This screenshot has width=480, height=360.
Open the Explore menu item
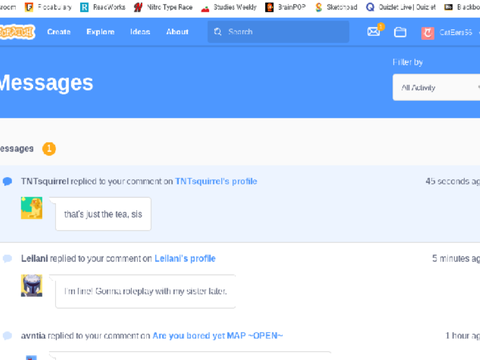(100, 32)
